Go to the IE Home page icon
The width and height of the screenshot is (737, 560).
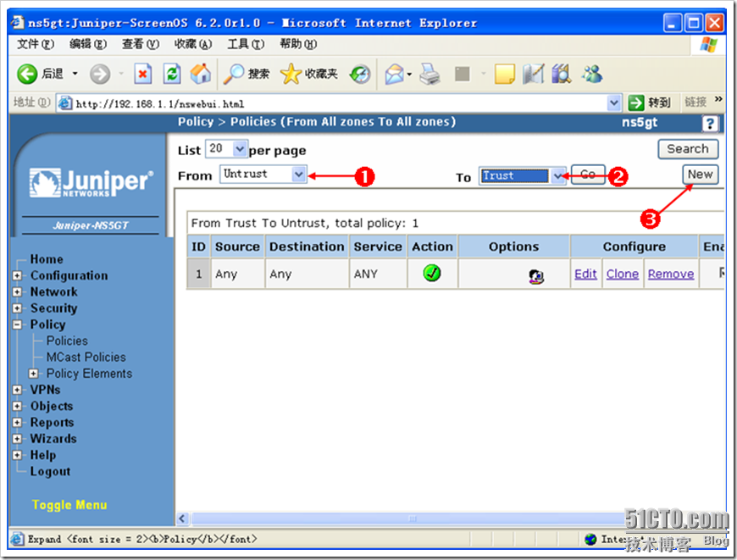click(x=201, y=74)
